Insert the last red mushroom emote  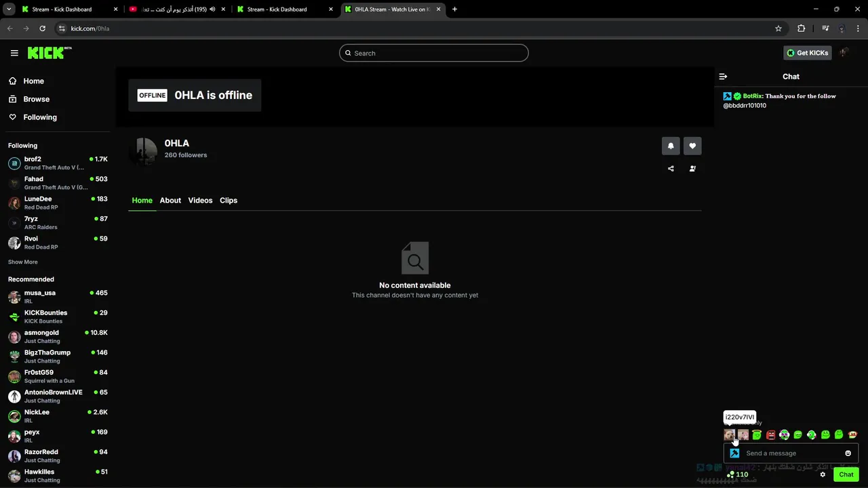coord(852,435)
